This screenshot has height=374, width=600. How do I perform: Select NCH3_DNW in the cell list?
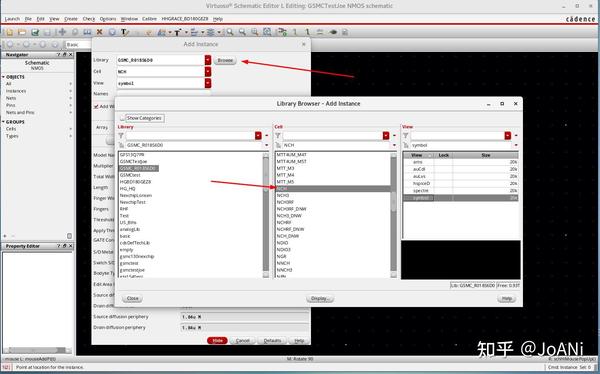click(x=289, y=216)
